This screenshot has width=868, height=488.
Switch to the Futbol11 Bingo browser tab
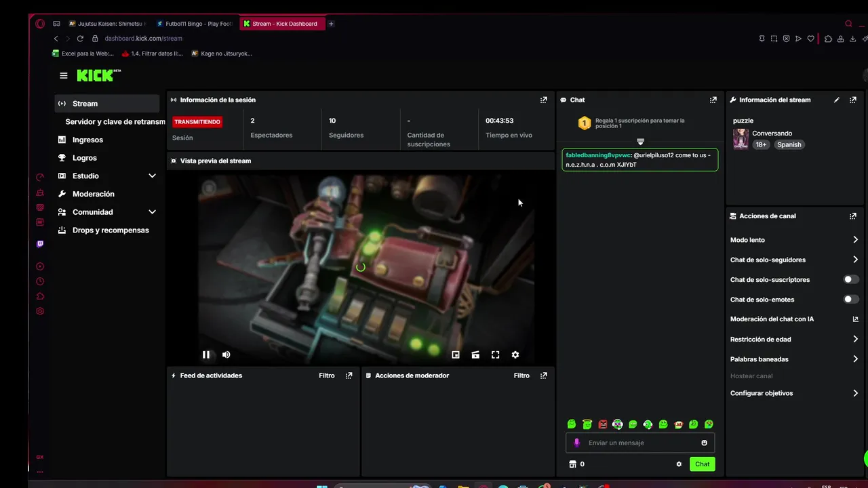(x=195, y=24)
